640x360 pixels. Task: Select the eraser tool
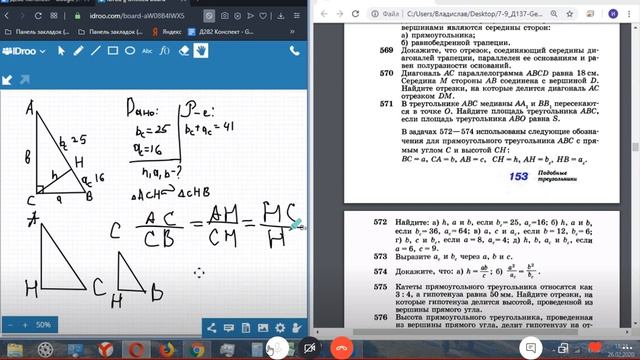(x=184, y=51)
